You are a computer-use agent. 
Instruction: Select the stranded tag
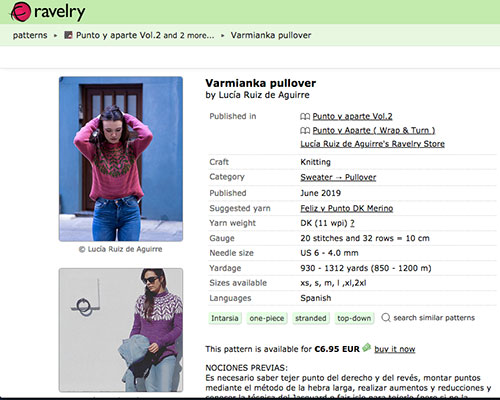click(x=311, y=318)
